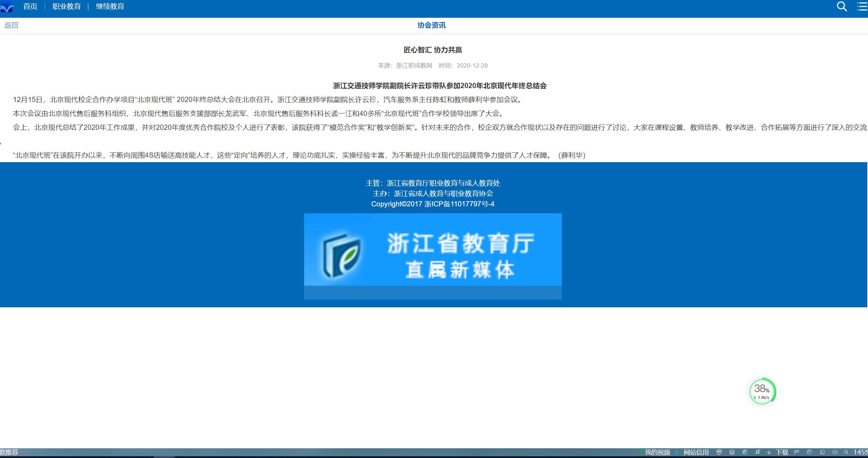Open the hamburger list menu icon
Image resolution: width=868 pixels, height=458 pixels.
click(862, 6)
